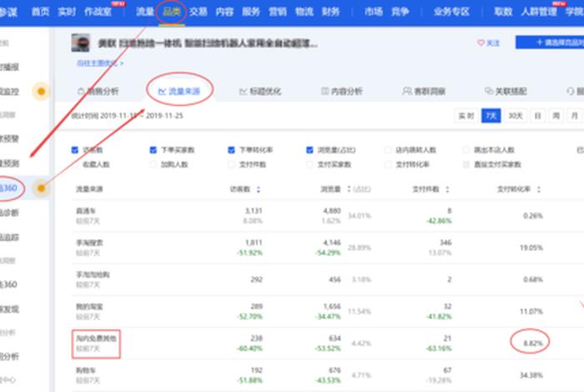Open the 人群管理 top menu item

539,12
